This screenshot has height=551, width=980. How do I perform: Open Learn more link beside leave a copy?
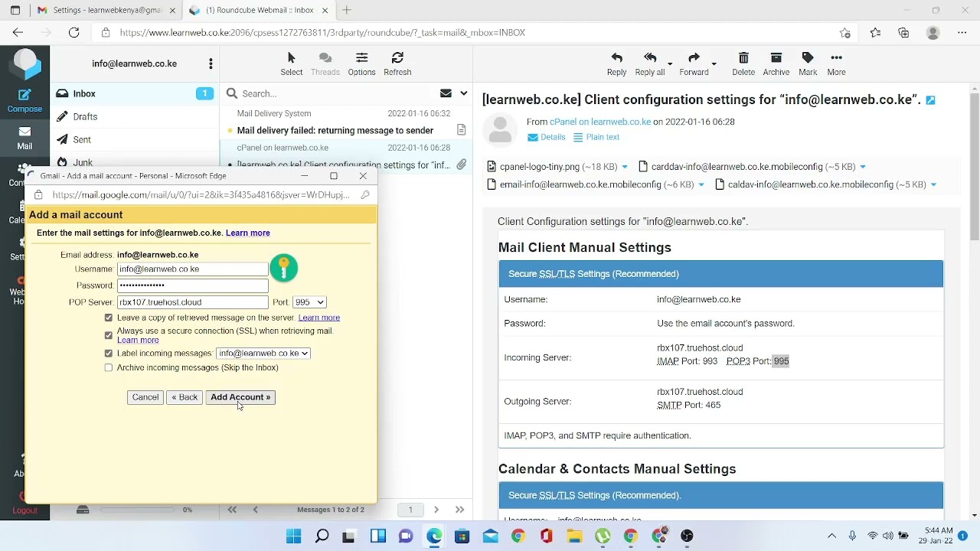[318, 318]
